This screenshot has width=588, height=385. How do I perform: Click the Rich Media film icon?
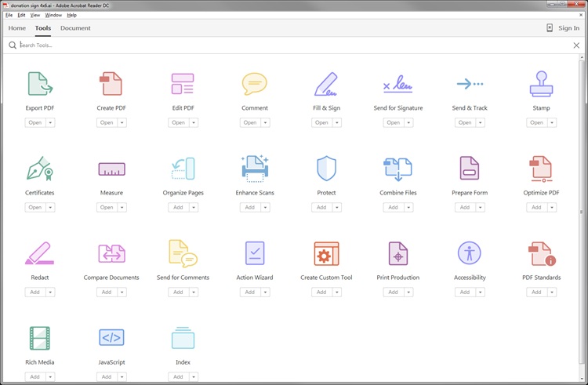[x=39, y=338]
